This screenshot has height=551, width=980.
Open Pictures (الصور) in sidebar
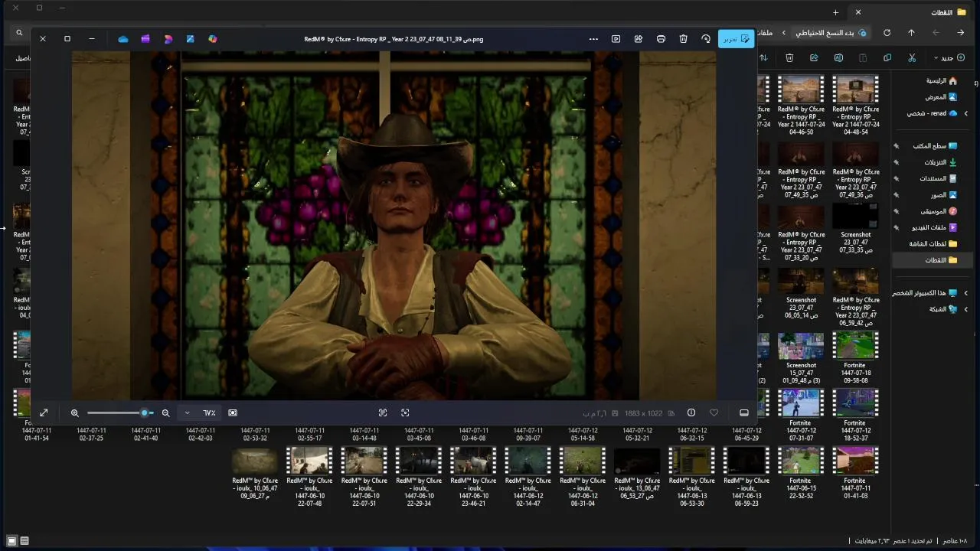(943, 195)
